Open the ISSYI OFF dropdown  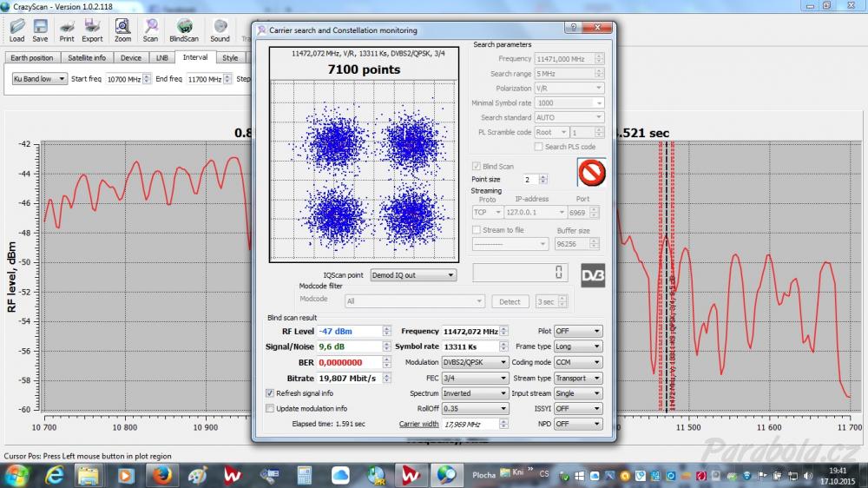coord(578,409)
